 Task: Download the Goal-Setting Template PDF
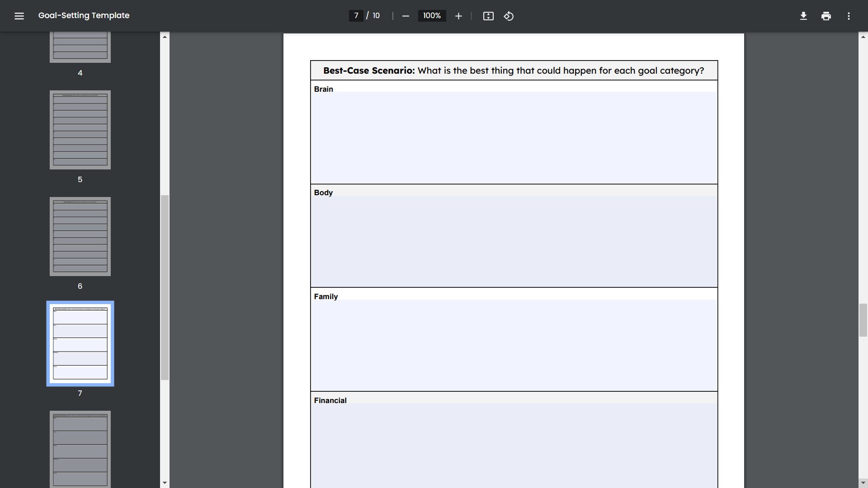(803, 16)
